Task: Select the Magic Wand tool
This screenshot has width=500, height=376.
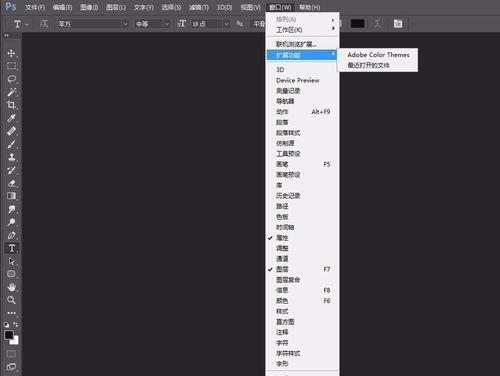Action: point(11,92)
